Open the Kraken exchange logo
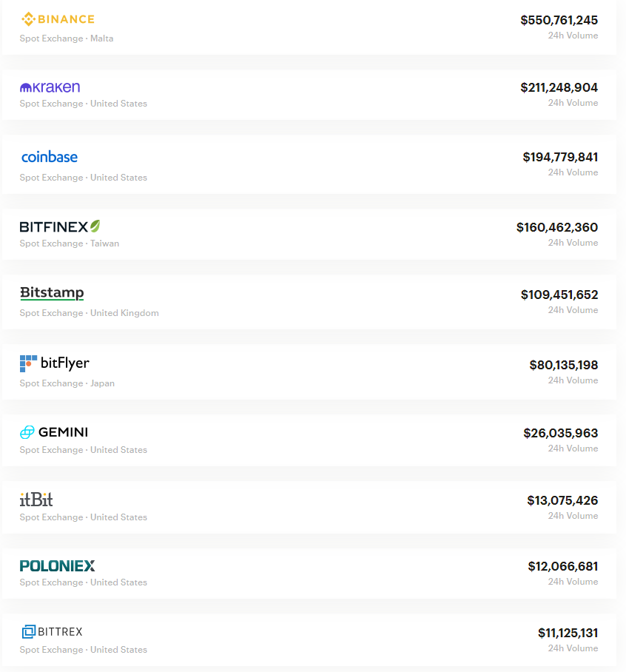This screenshot has width=626, height=672. pyautogui.click(x=50, y=87)
